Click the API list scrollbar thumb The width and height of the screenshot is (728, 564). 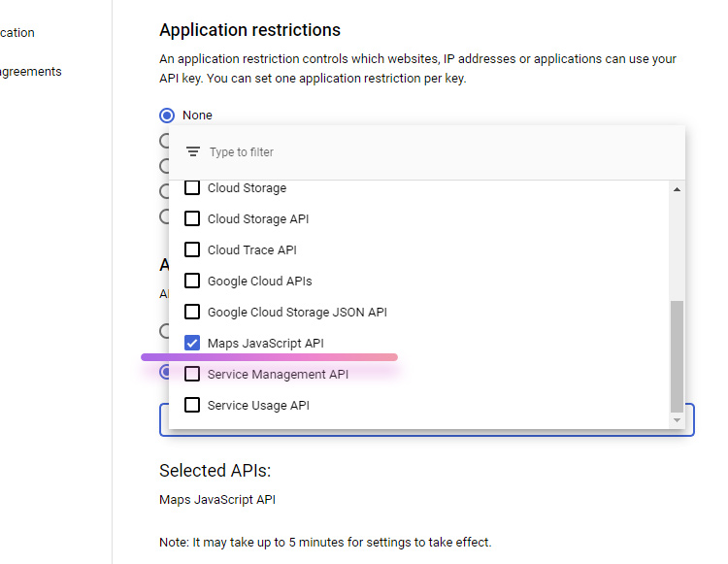pyautogui.click(x=677, y=356)
